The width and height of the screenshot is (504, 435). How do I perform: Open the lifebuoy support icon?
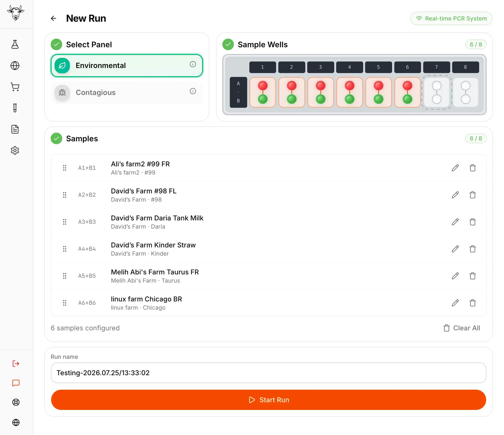[x=16, y=402]
